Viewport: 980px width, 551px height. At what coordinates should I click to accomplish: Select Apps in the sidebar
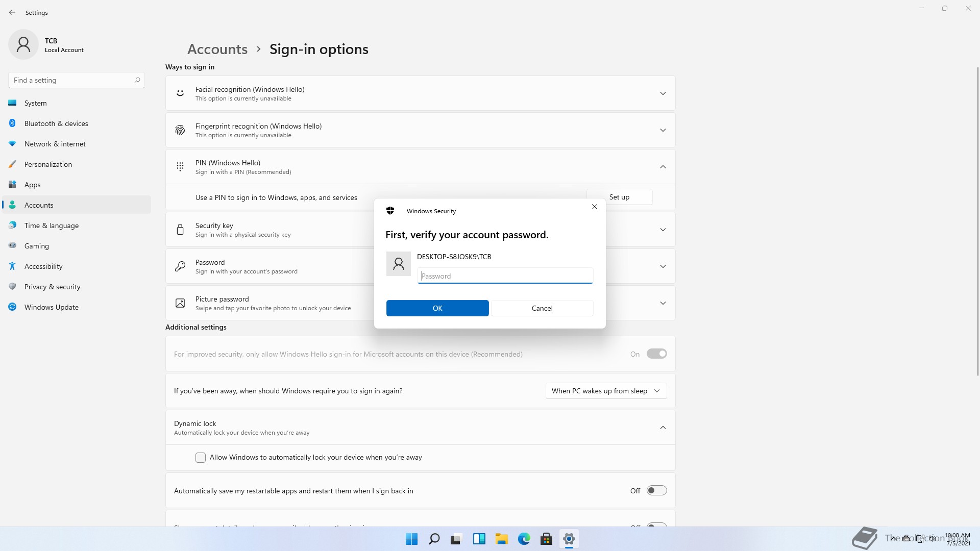pos(77,185)
